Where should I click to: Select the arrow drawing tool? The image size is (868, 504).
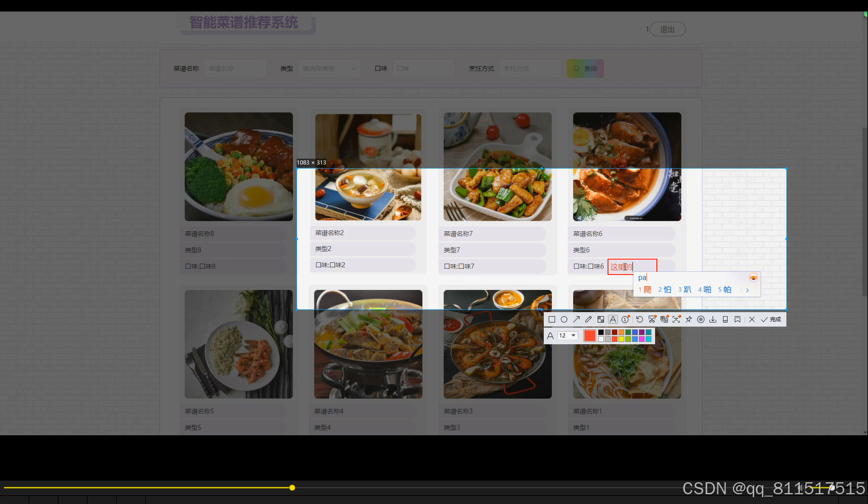point(576,319)
